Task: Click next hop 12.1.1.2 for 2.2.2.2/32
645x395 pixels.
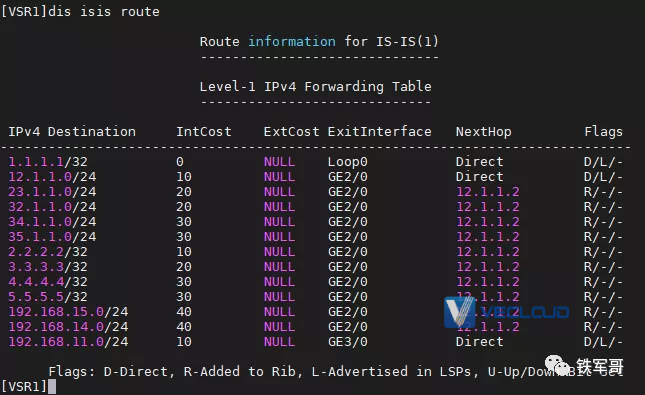Action: (487, 252)
